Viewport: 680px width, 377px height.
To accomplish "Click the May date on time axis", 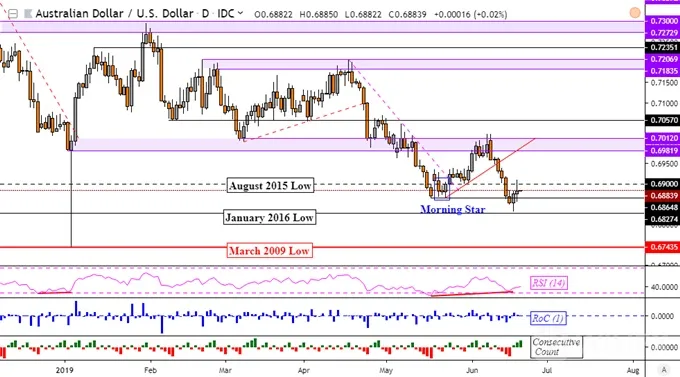I will (386, 370).
